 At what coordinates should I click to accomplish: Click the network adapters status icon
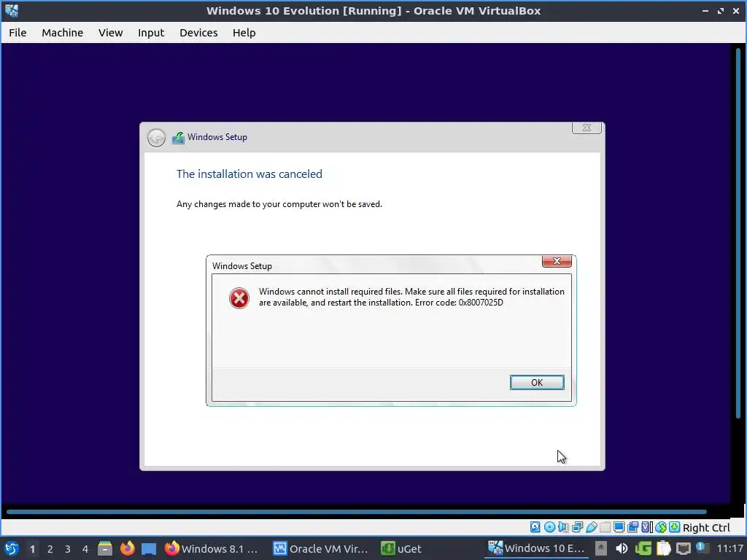578,527
